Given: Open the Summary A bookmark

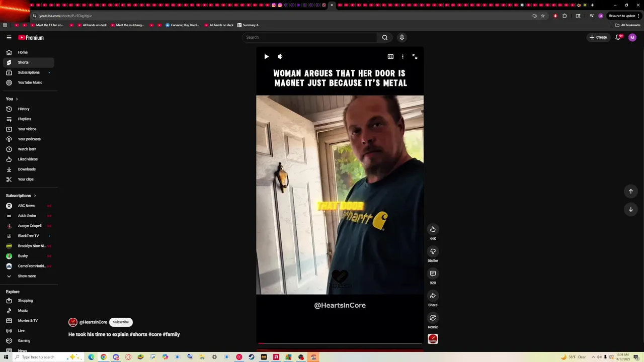Looking at the screenshot, I should pyautogui.click(x=248, y=25).
